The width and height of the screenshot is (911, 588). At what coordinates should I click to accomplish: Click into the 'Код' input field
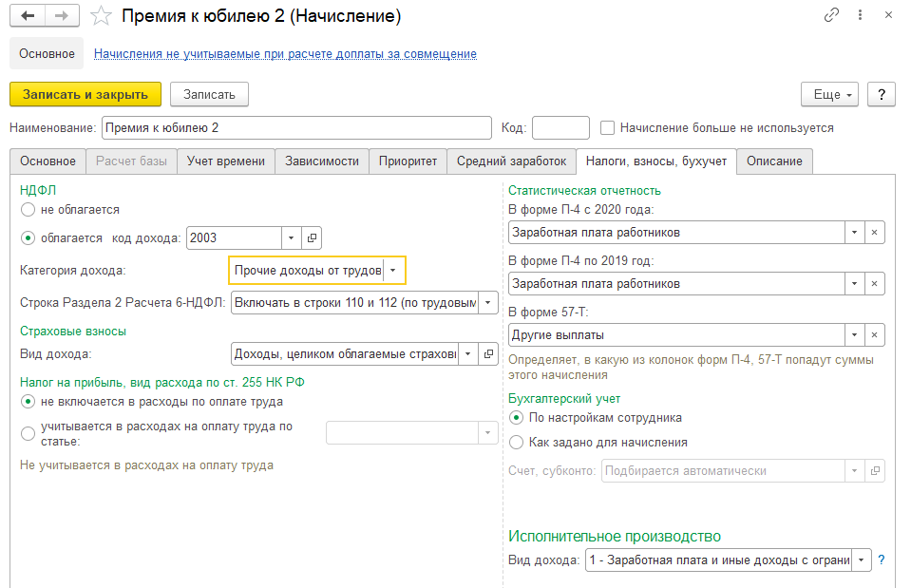click(560, 127)
